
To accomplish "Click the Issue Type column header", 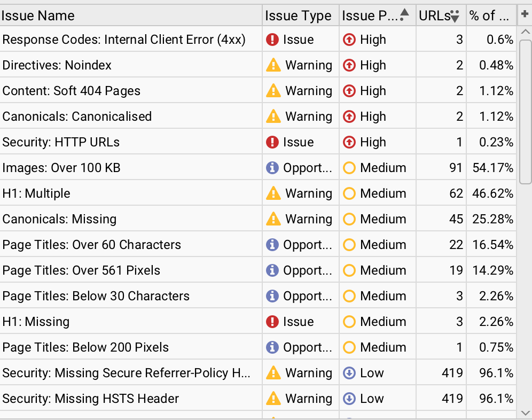I will pos(298,16).
